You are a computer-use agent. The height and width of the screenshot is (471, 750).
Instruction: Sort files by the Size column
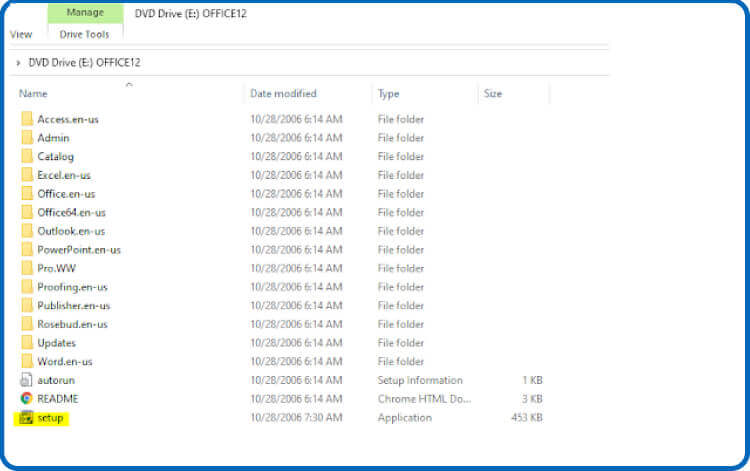click(x=493, y=94)
